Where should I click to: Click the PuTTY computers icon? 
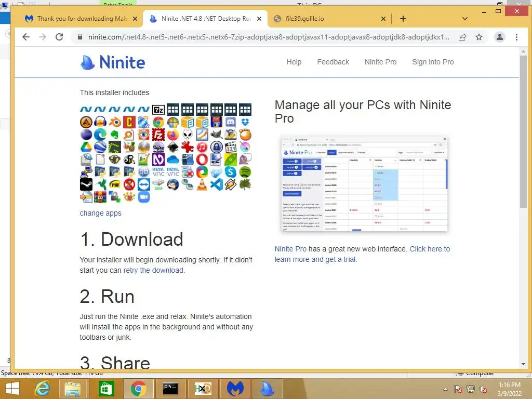click(86, 172)
